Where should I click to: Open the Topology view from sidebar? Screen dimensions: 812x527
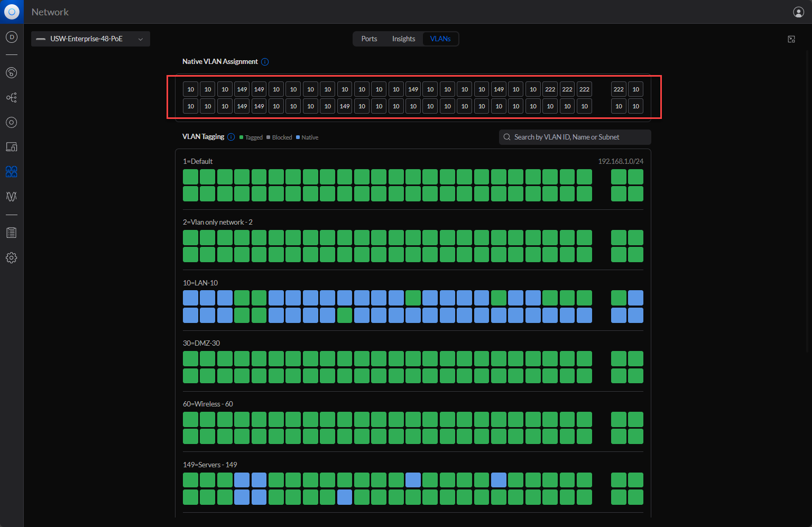point(12,98)
